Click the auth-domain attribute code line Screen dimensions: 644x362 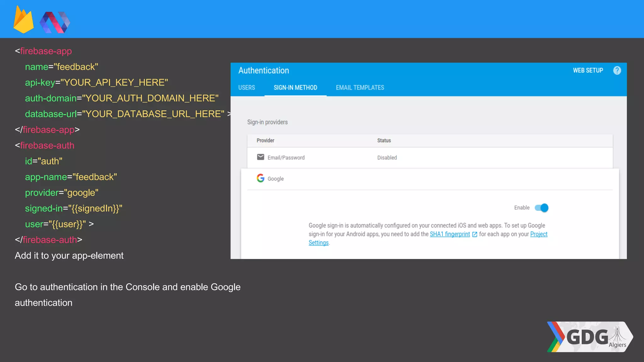coord(122,98)
